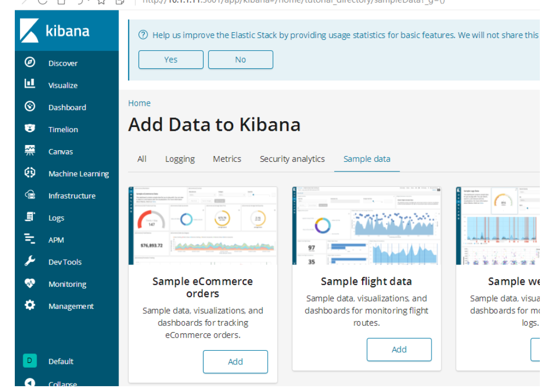
Task: Click the Dev Tools label in sidebar
Action: click(x=65, y=262)
